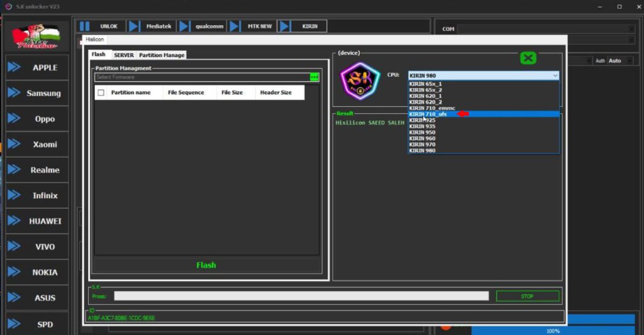The height and width of the screenshot is (335, 644).
Task: Open the APPLE brand section
Action: [x=37, y=67]
